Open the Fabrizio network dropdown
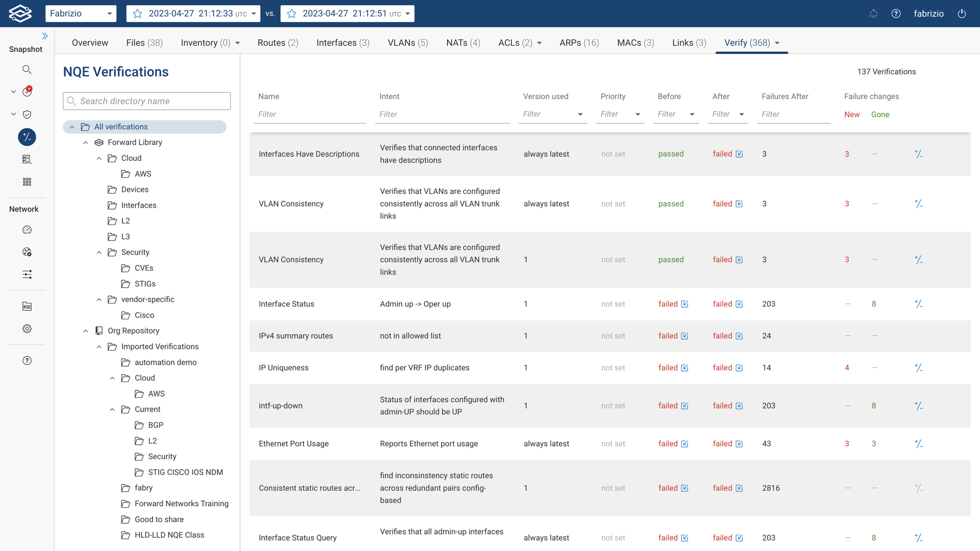The height and width of the screenshot is (551, 980). point(81,14)
